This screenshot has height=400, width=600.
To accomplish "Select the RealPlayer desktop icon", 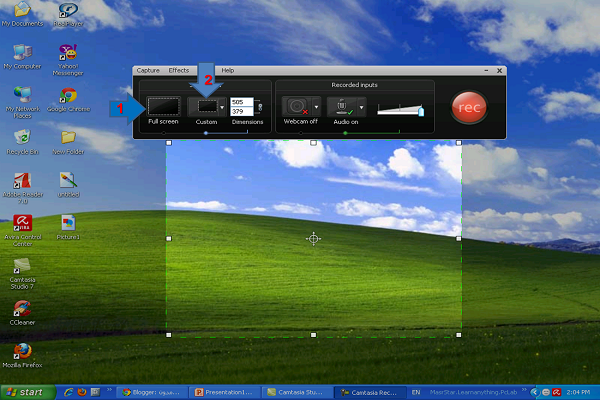I will (x=68, y=14).
